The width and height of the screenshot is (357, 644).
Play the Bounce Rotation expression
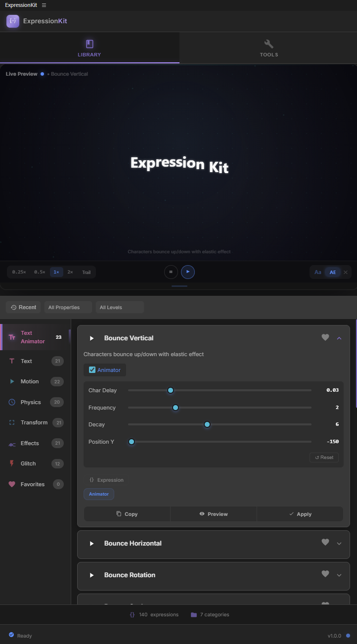click(91, 575)
